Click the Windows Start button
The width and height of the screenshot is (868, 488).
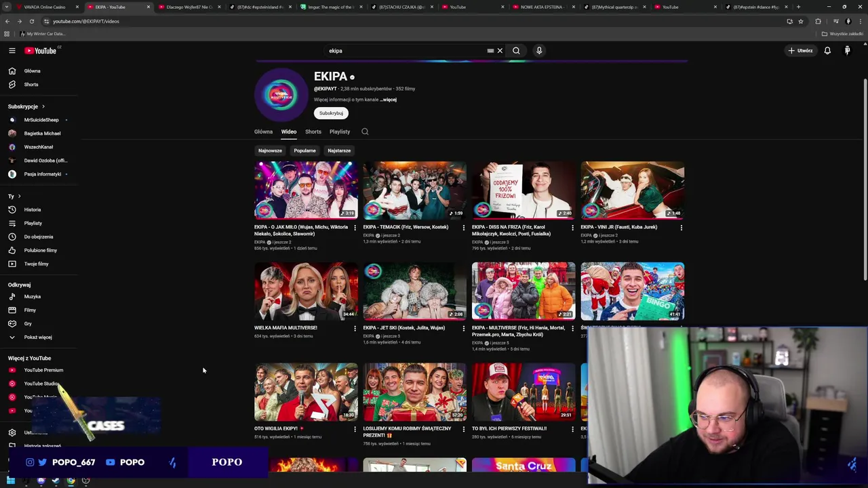(x=11, y=481)
